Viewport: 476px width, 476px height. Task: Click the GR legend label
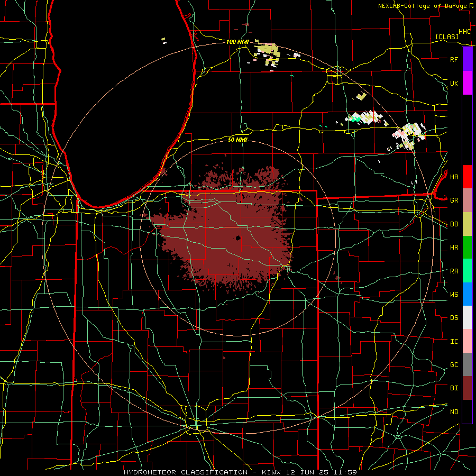point(454,200)
